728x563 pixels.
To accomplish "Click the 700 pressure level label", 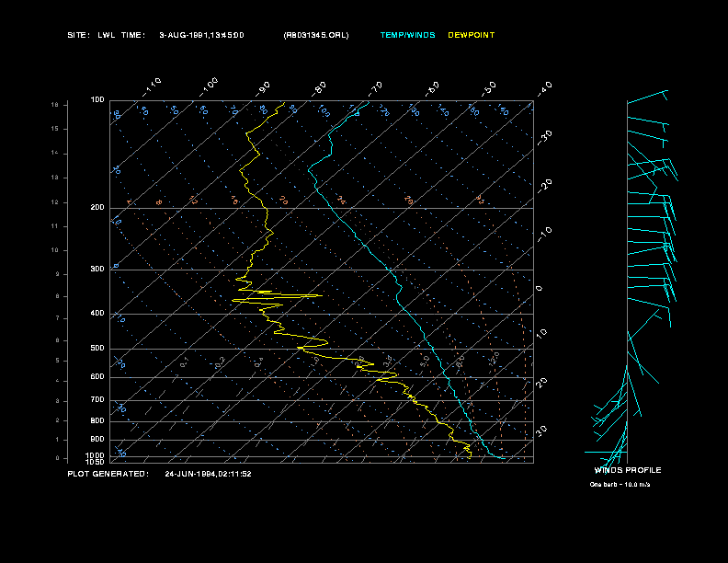I will (x=97, y=399).
